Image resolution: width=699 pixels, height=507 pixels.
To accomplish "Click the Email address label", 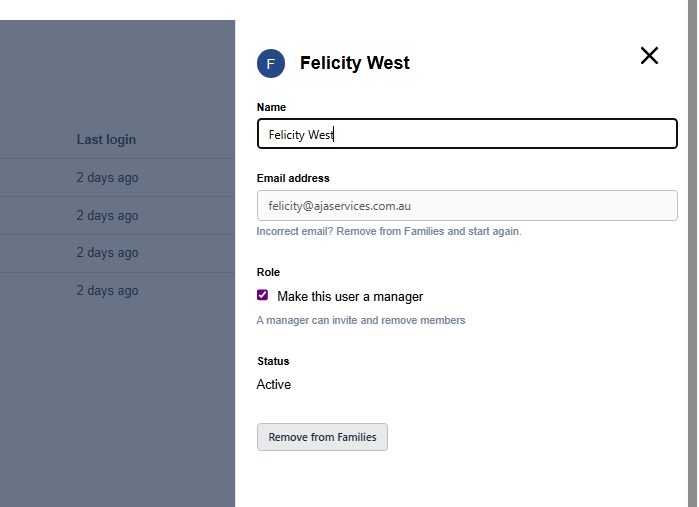I will tap(293, 178).
